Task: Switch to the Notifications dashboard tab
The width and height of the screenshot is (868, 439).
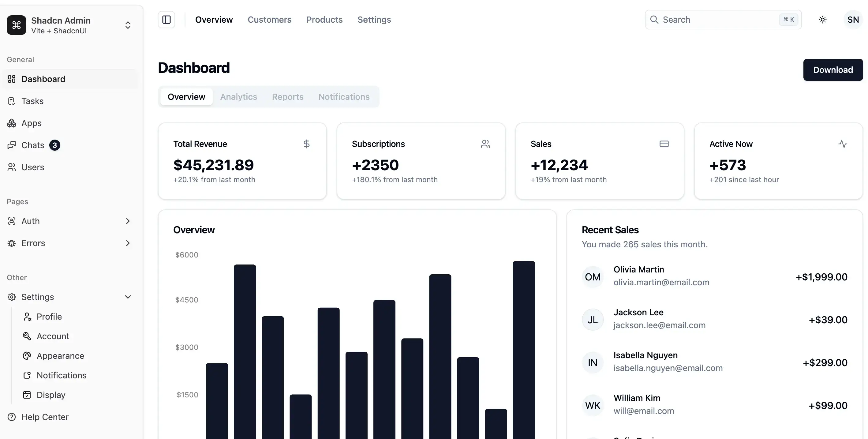Action: (344, 97)
